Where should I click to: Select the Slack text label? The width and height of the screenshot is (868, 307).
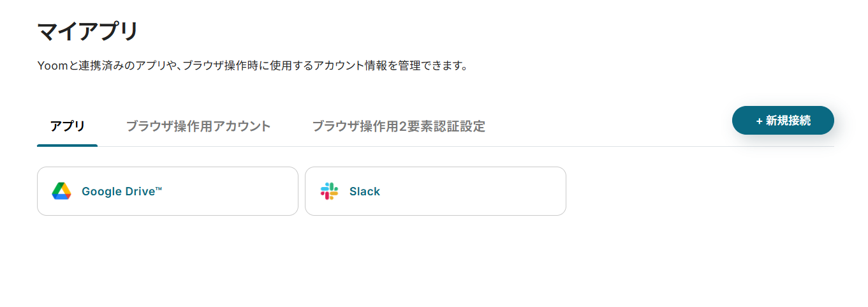pos(364,191)
